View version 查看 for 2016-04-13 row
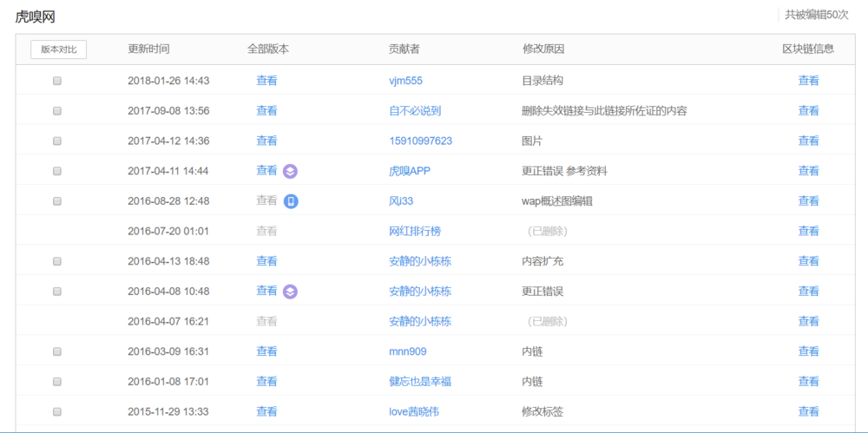Viewport: 868px width, 433px height. point(266,261)
